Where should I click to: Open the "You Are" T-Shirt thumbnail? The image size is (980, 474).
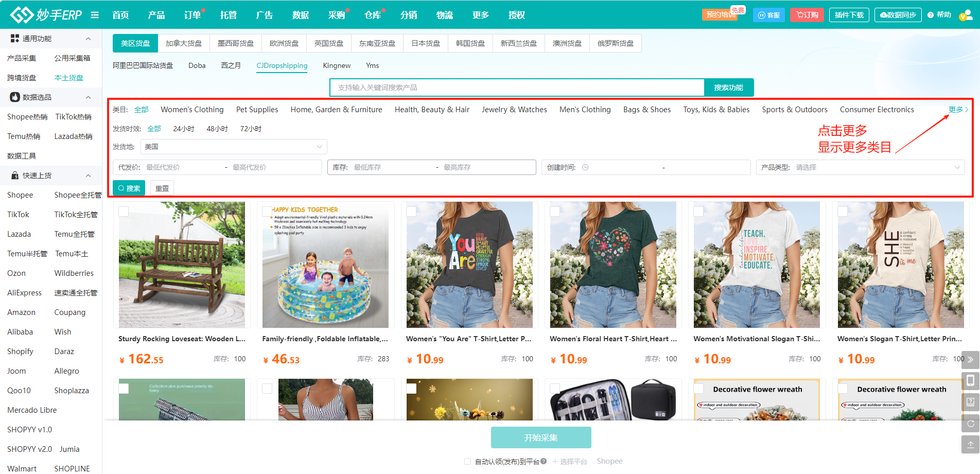pyautogui.click(x=469, y=265)
